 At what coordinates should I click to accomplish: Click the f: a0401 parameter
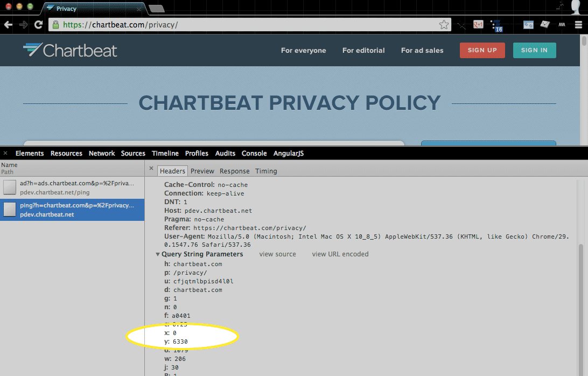[x=177, y=316]
